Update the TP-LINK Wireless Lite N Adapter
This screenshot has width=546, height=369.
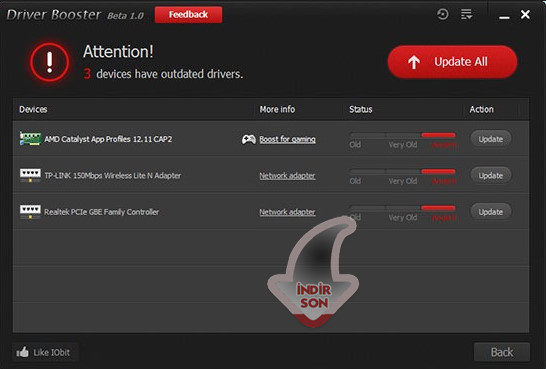491,175
